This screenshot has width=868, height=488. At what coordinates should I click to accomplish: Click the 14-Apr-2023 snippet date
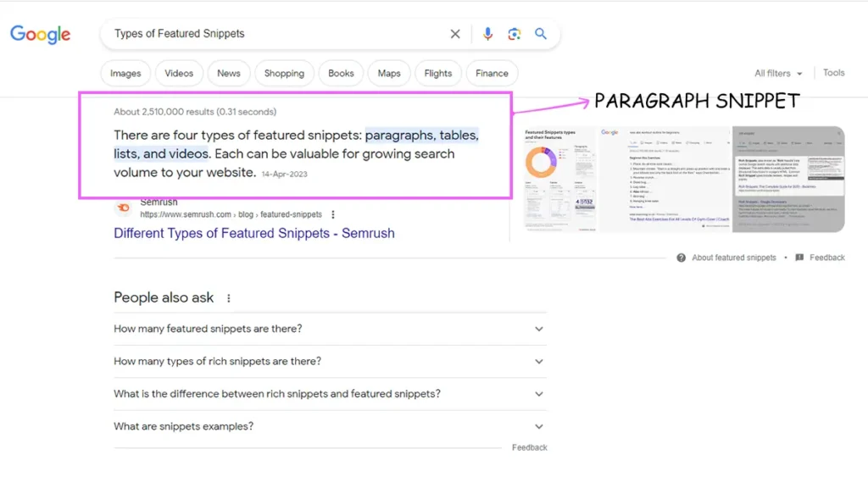tap(285, 174)
